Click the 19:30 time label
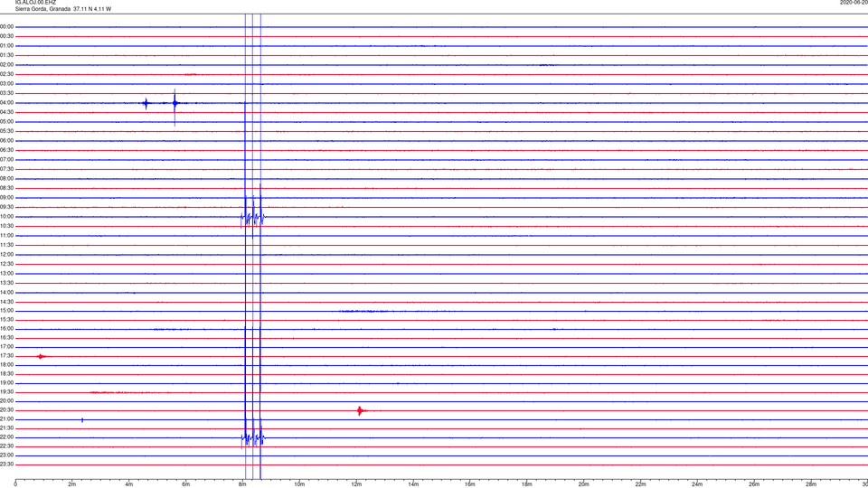Viewport: 868px width, 488px height. (7, 391)
